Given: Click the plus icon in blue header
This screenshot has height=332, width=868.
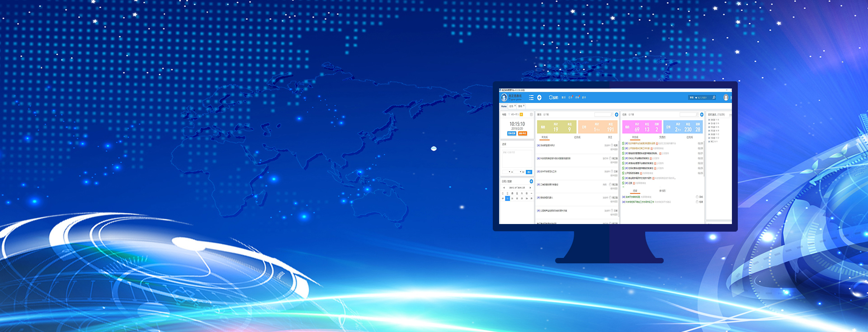Looking at the screenshot, I should tap(539, 98).
